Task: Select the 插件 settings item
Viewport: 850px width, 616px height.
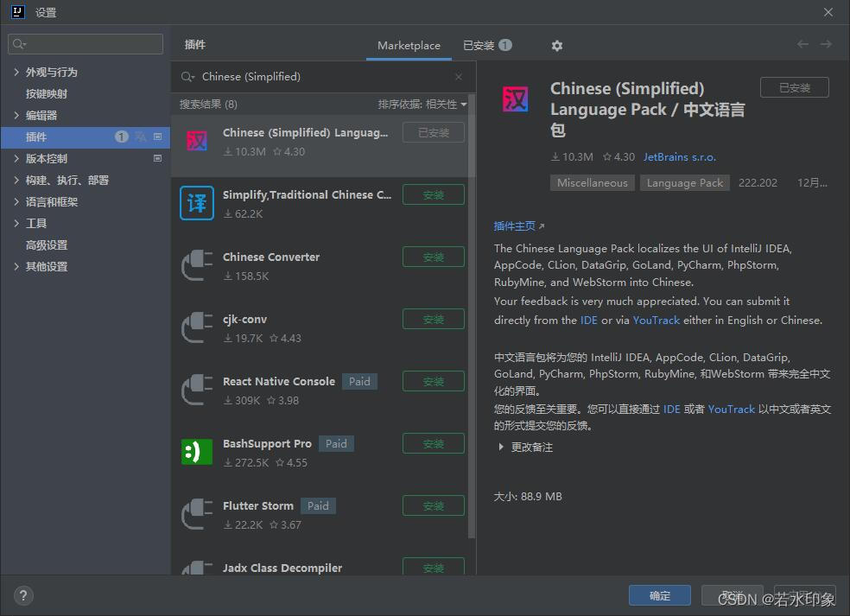Action: pos(86,137)
